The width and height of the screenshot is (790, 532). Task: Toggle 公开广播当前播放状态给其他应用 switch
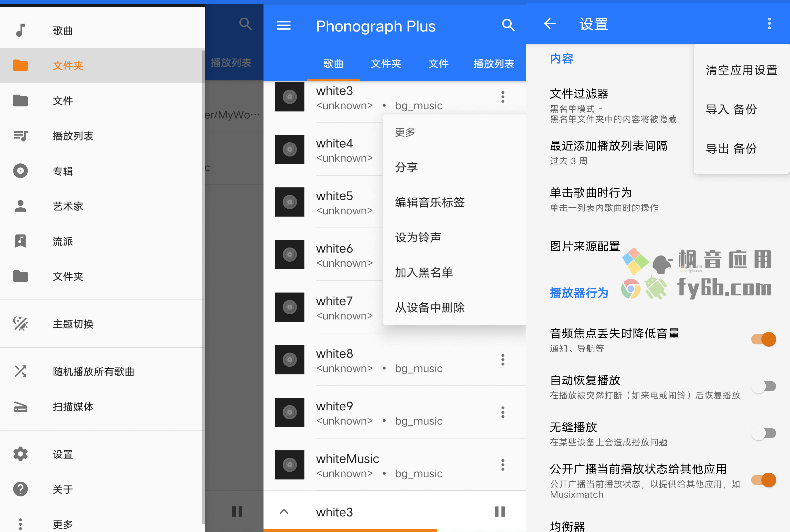click(x=764, y=480)
